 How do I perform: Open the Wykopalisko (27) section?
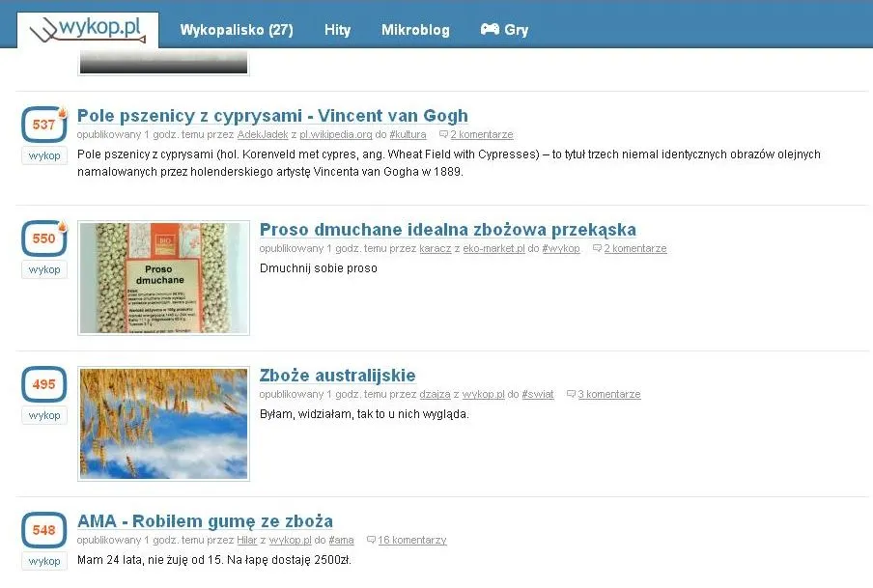click(236, 30)
